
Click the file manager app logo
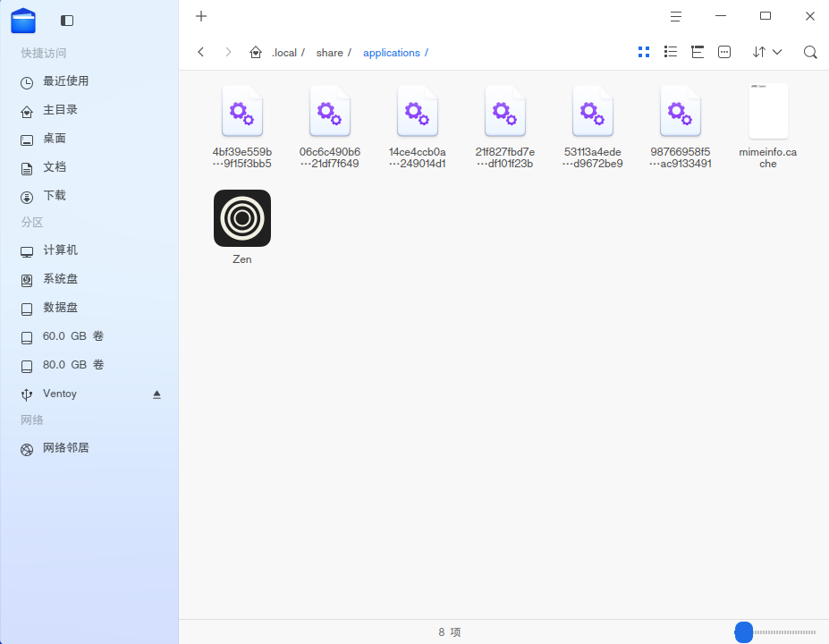[23, 21]
